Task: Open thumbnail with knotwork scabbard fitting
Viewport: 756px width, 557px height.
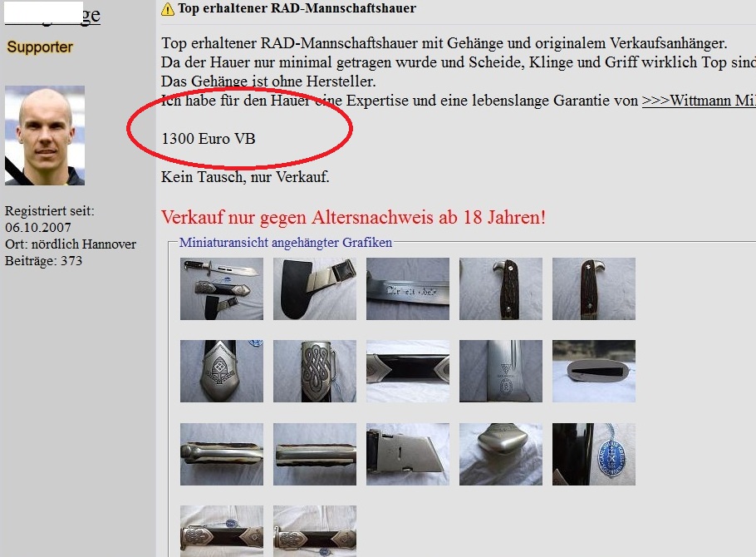Action: click(x=315, y=371)
